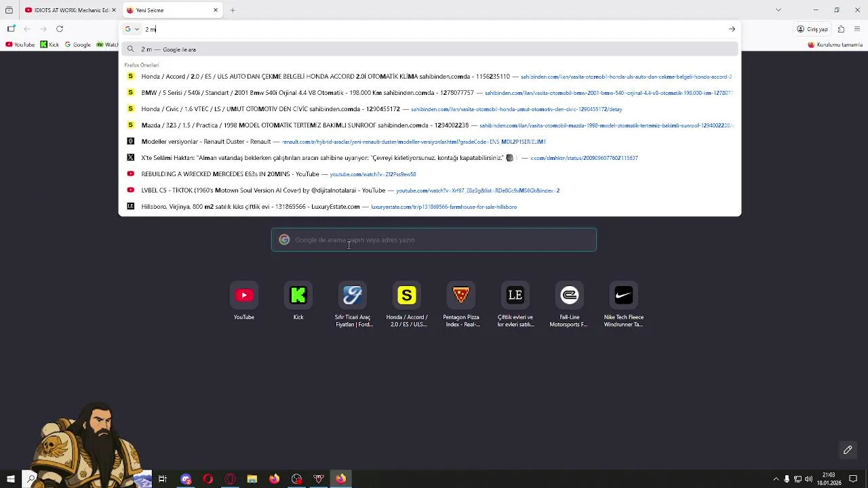This screenshot has width=868, height=488.
Task: Click inside the address bar text field
Action: [x=434, y=29]
